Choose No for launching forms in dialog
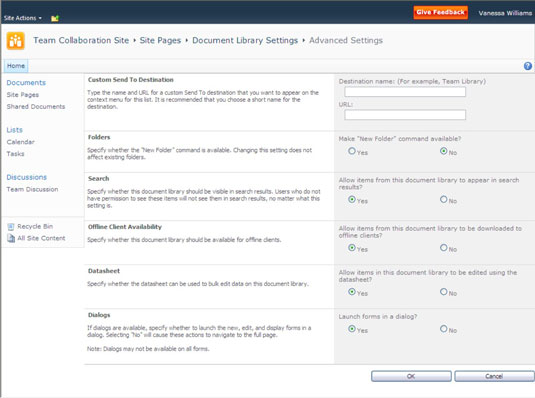Viewport: 535px width, 398px height. 443,329
